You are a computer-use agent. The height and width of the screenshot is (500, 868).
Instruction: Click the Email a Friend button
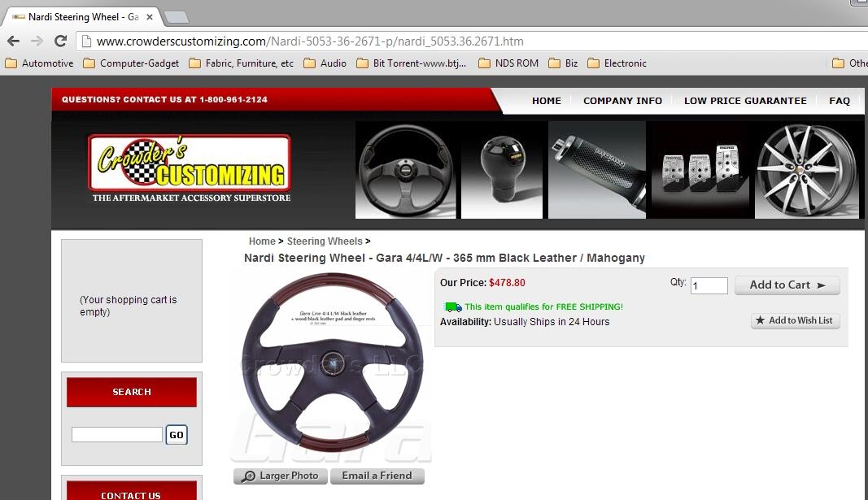[377, 476]
